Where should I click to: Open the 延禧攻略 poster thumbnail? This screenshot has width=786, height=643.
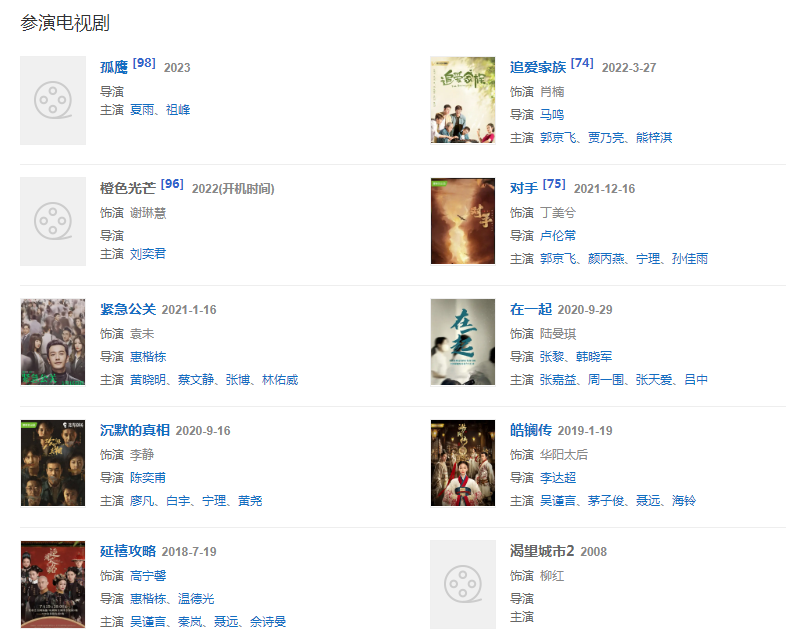point(53,584)
